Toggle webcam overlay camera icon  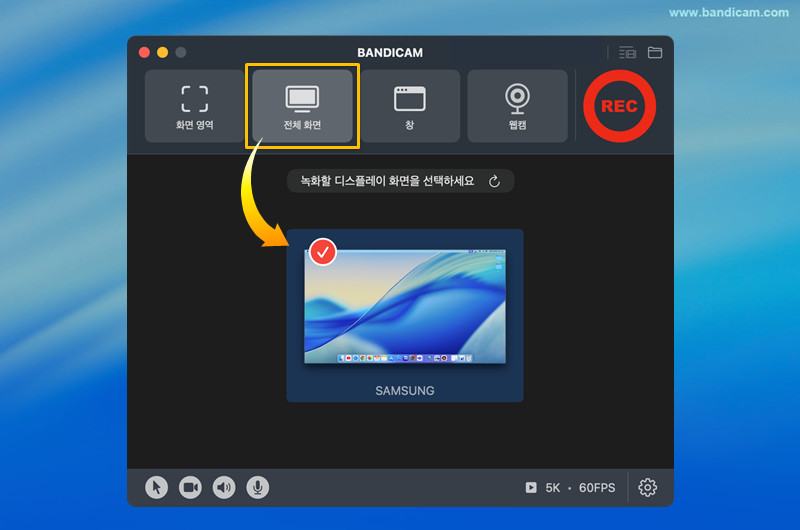[190, 487]
